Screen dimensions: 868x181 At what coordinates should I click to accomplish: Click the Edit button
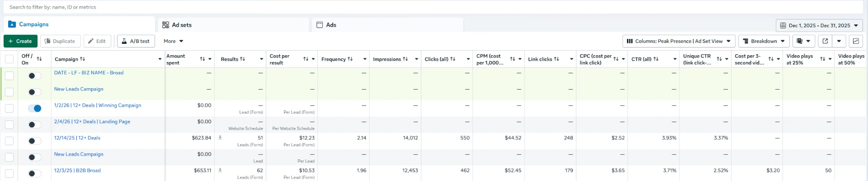[97, 41]
